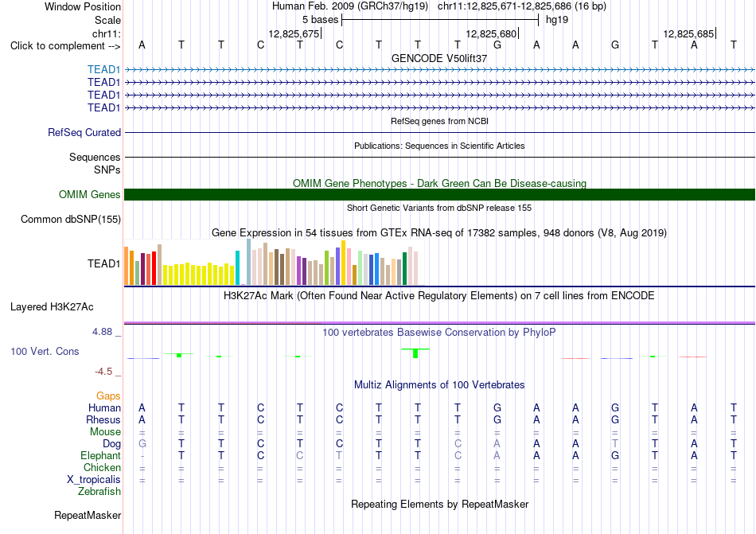Viewport: 756px width, 534px height.
Task: Click the hg19 label beside the scale bar
Action: [557, 20]
